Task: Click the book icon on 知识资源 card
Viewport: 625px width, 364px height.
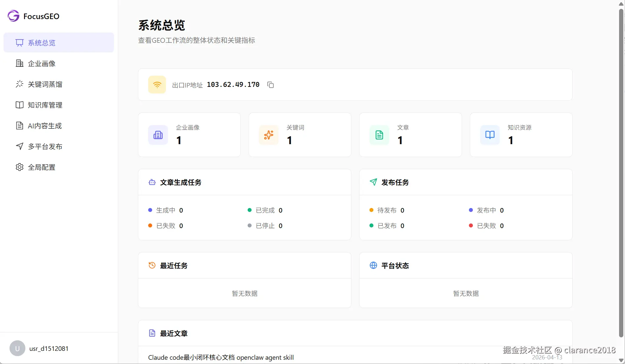Action: 490,135
